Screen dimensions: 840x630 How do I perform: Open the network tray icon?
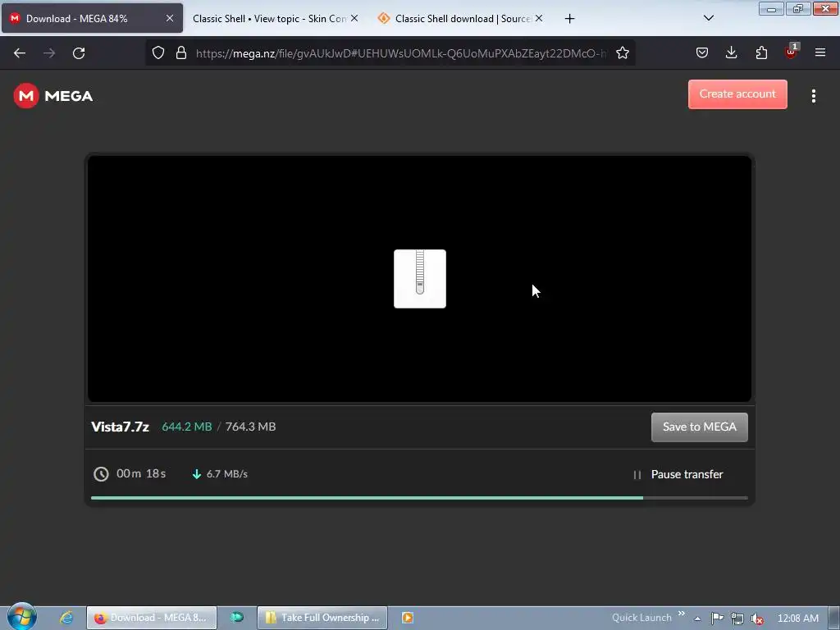737,619
